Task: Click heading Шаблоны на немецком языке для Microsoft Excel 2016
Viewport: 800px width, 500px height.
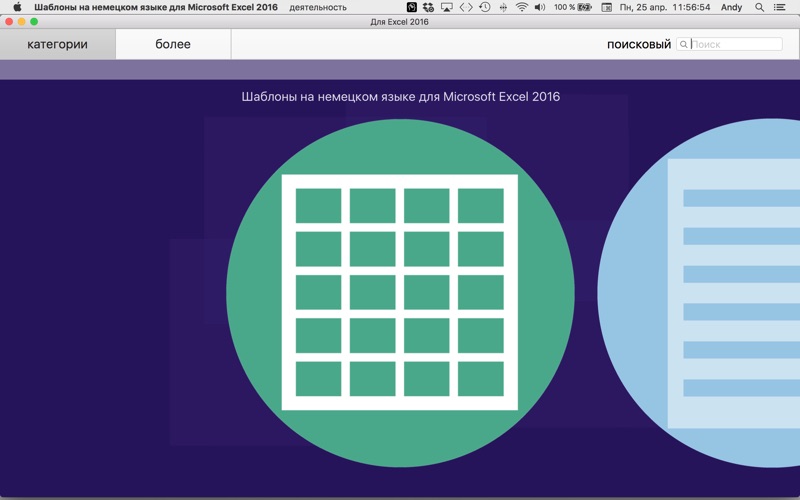Action: (401, 96)
